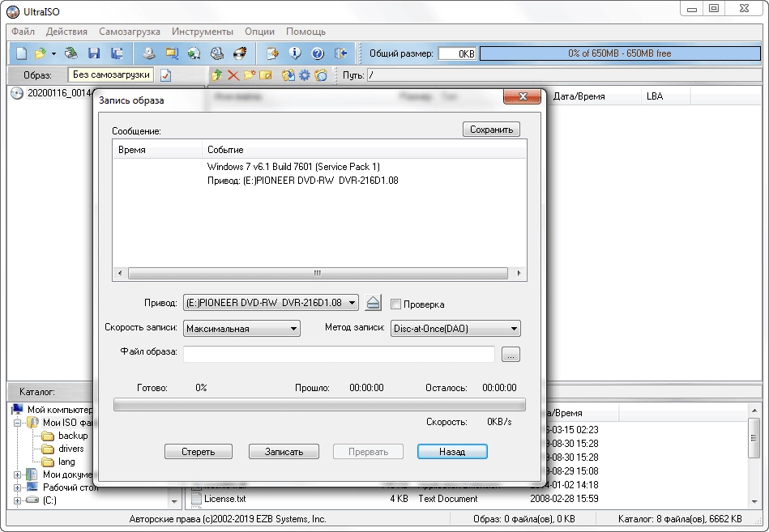Open the Помощь menu
Image resolution: width=769 pixels, height=532 pixels.
coord(305,32)
